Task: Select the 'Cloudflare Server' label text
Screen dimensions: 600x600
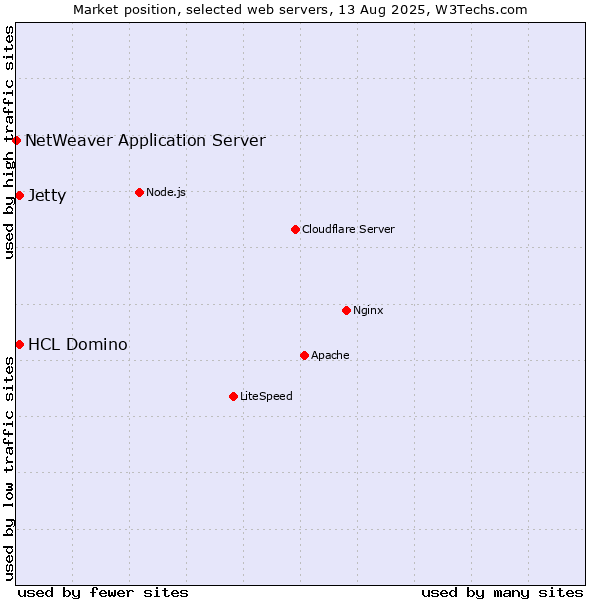Action: click(x=348, y=229)
